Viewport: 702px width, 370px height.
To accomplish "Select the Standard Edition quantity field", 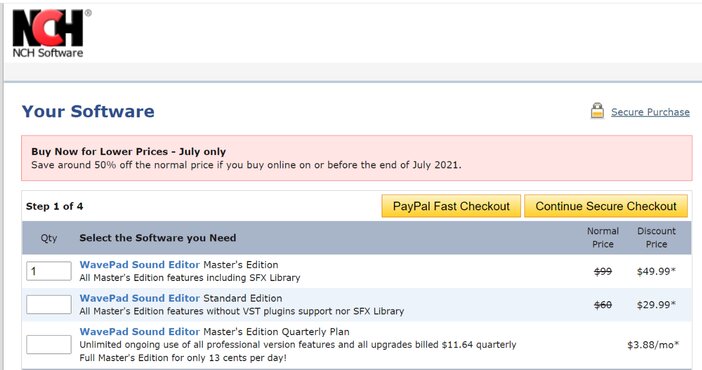I will point(49,305).
